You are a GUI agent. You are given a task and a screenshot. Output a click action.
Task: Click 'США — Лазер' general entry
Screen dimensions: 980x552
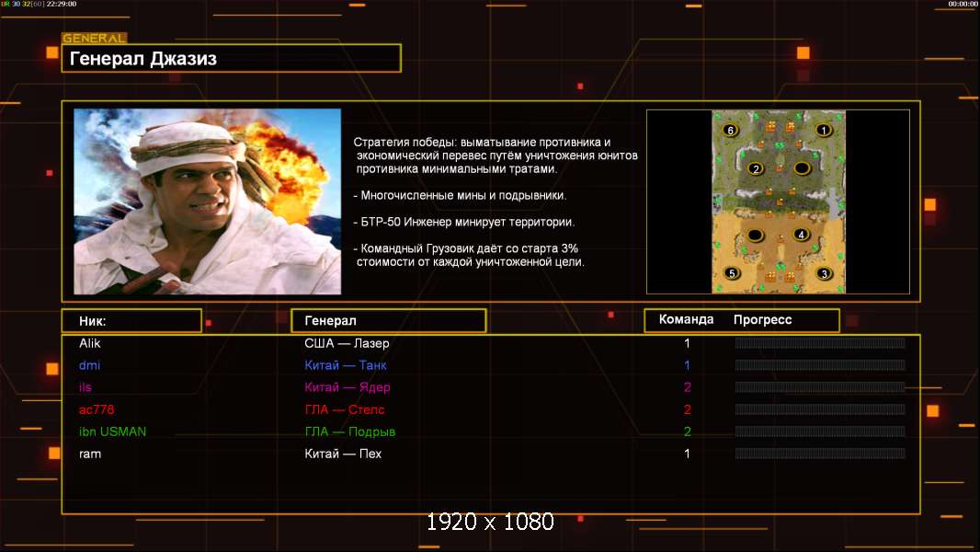pyautogui.click(x=347, y=343)
